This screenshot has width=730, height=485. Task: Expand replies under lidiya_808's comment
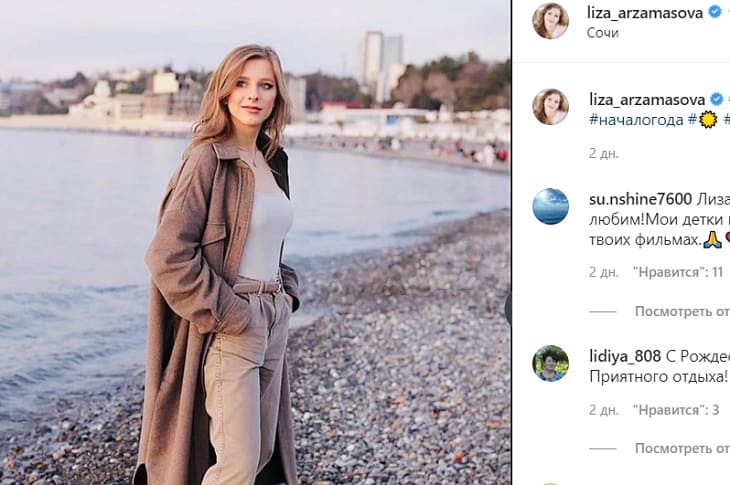pos(682,449)
